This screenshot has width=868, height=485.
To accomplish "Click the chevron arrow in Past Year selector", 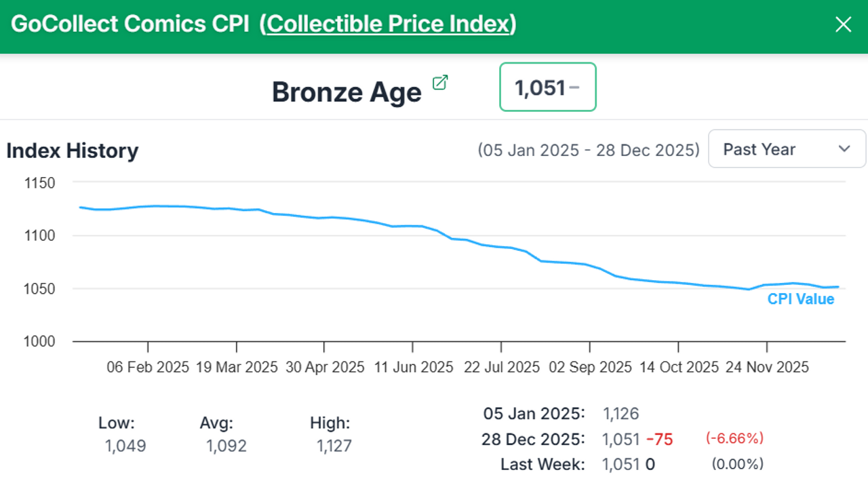I will [x=844, y=149].
